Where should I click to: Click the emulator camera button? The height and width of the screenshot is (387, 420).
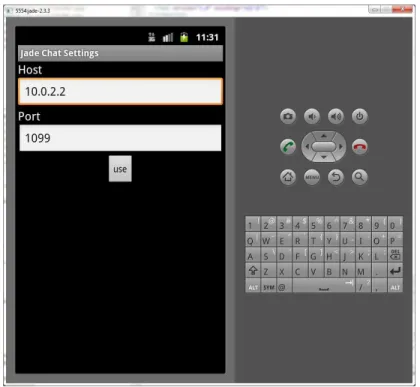(x=288, y=116)
